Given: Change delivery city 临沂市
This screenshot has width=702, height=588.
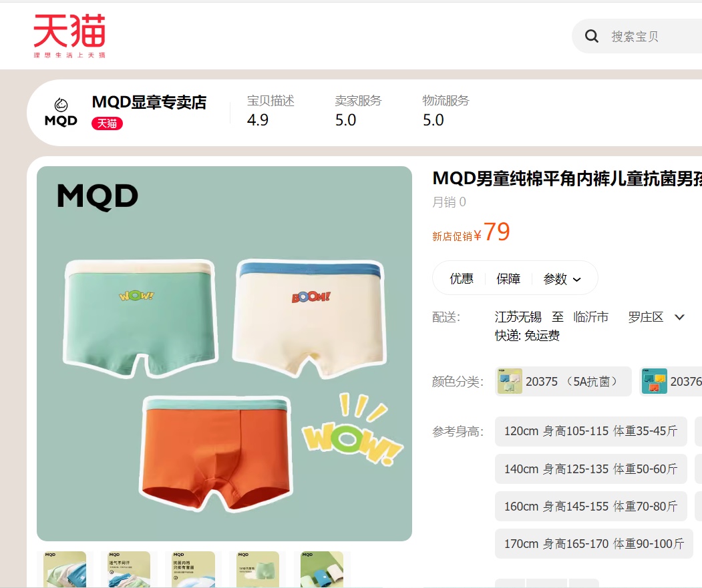Looking at the screenshot, I should [590, 317].
